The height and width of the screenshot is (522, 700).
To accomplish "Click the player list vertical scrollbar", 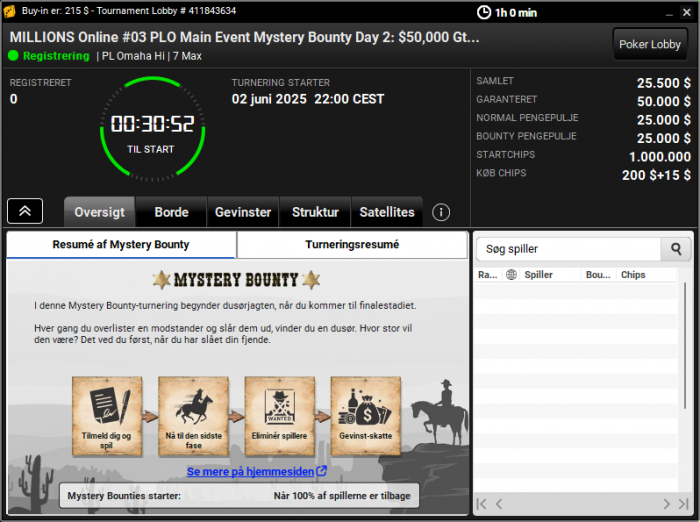I will click(685, 346).
